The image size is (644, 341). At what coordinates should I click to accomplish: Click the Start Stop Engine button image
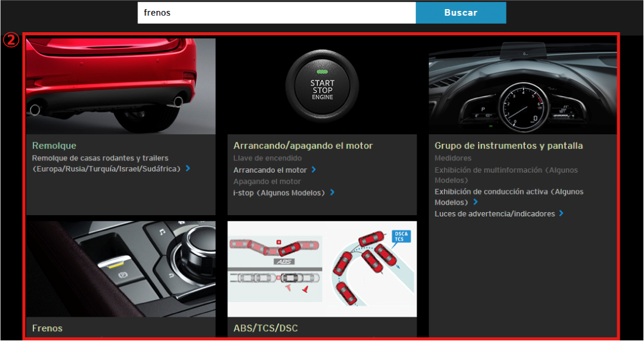pyautogui.click(x=322, y=86)
